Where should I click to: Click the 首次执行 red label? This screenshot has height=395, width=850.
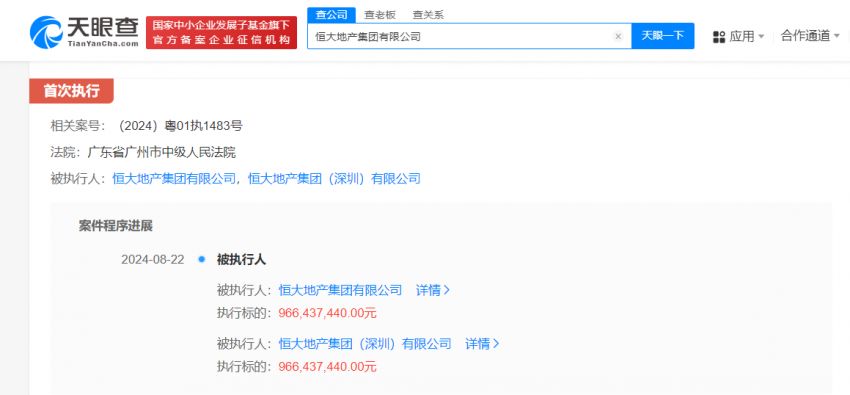coord(72,91)
